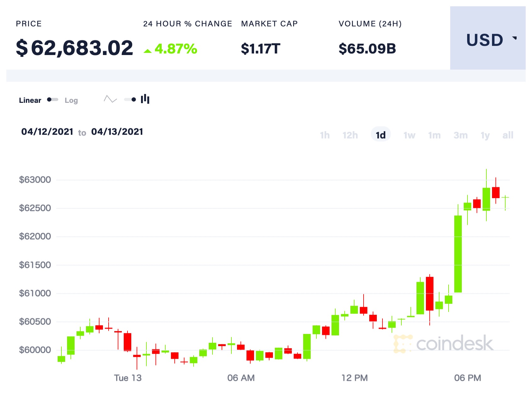The width and height of the screenshot is (532, 410).
Task: Open the USD currency dropdown
Action: pyautogui.click(x=488, y=38)
